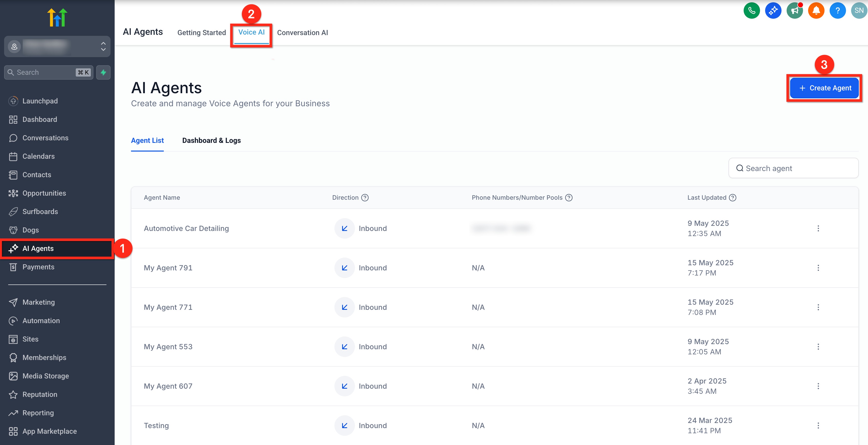This screenshot has width=868, height=445.
Task: Click the blue help question mark icon
Action: [x=837, y=10]
